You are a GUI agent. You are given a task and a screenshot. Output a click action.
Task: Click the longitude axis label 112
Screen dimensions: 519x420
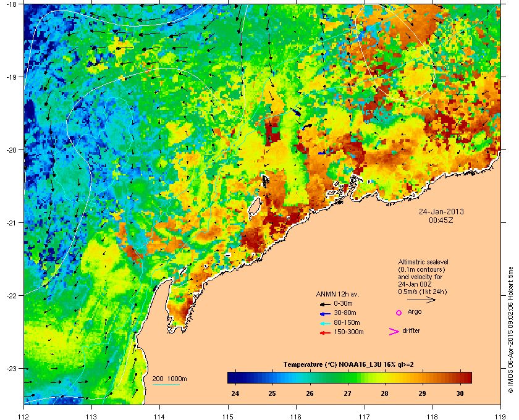coord(24,417)
